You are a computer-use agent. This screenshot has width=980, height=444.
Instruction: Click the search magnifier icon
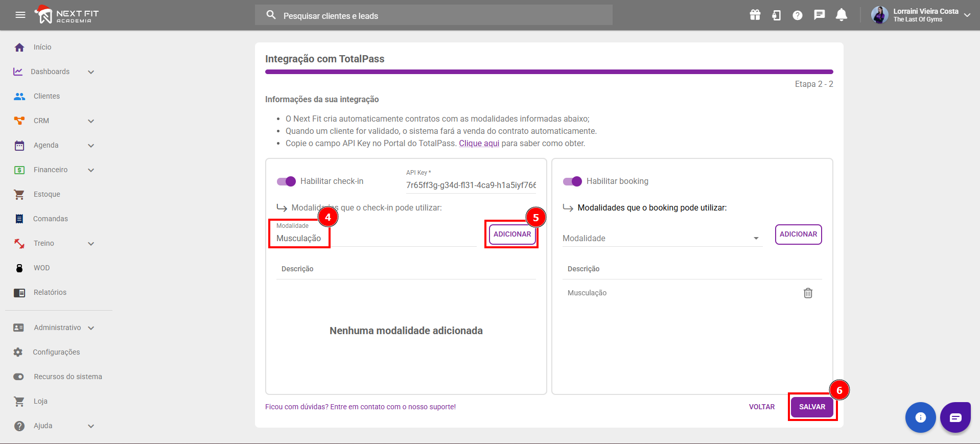point(271,15)
